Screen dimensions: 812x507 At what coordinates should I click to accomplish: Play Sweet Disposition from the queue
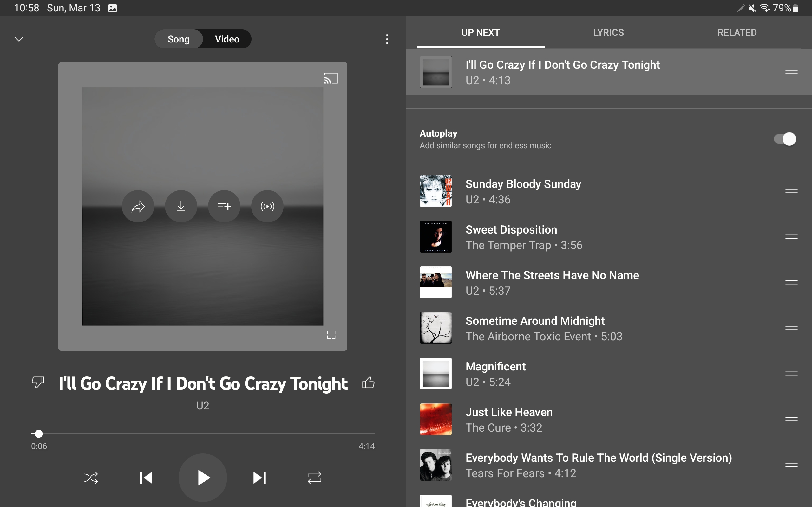[x=511, y=237]
